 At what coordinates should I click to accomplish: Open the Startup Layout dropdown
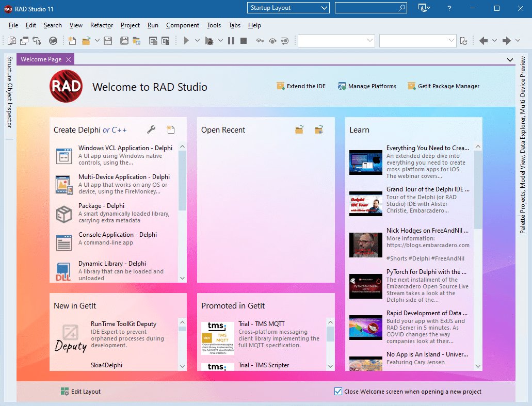(288, 8)
